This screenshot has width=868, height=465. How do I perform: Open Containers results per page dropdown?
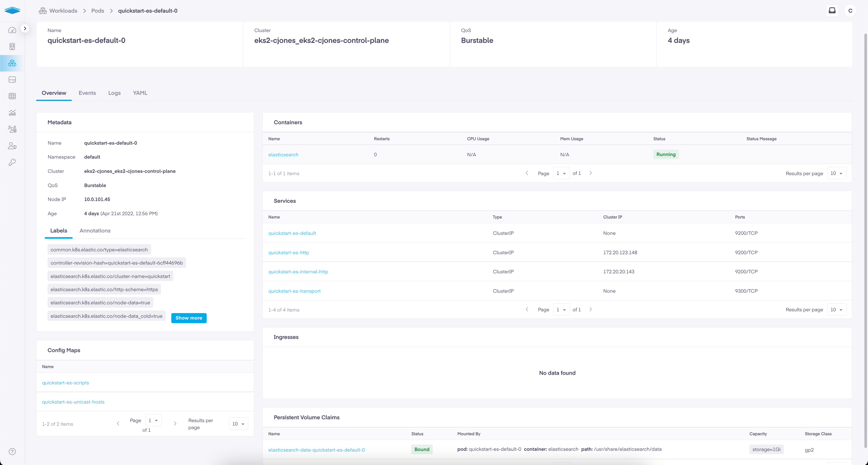click(x=836, y=173)
